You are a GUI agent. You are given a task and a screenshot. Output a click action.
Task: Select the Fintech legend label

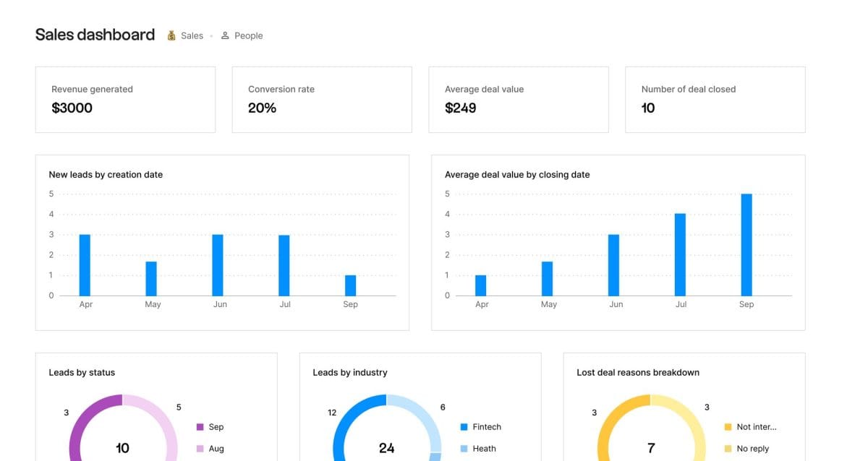coord(487,427)
